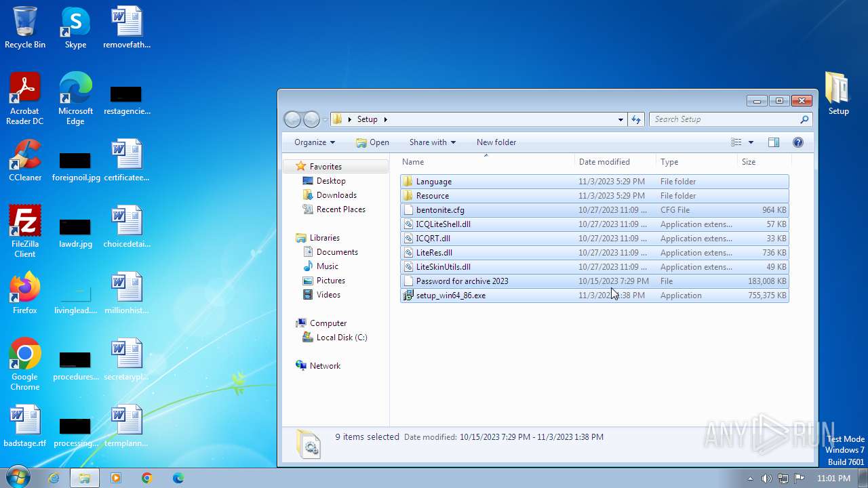Click arrow after Setup in address bar
This screenshot has height=488, width=868.
pyautogui.click(x=386, y=119)
